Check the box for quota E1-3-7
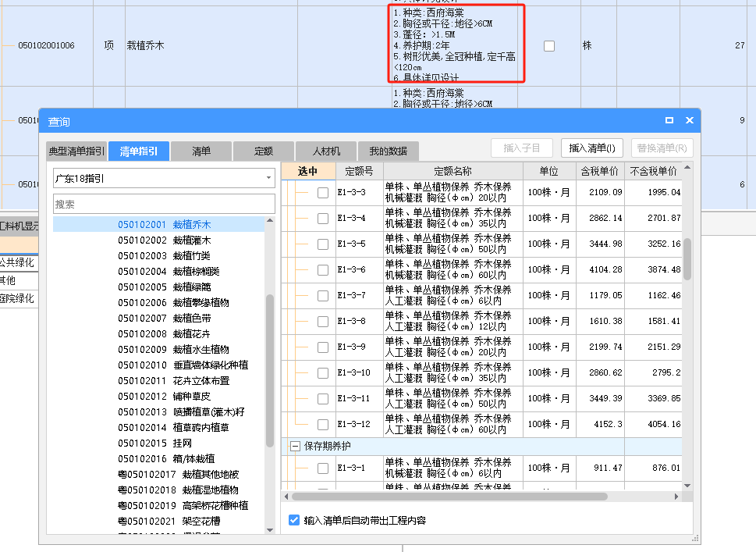 coord(323,296)
